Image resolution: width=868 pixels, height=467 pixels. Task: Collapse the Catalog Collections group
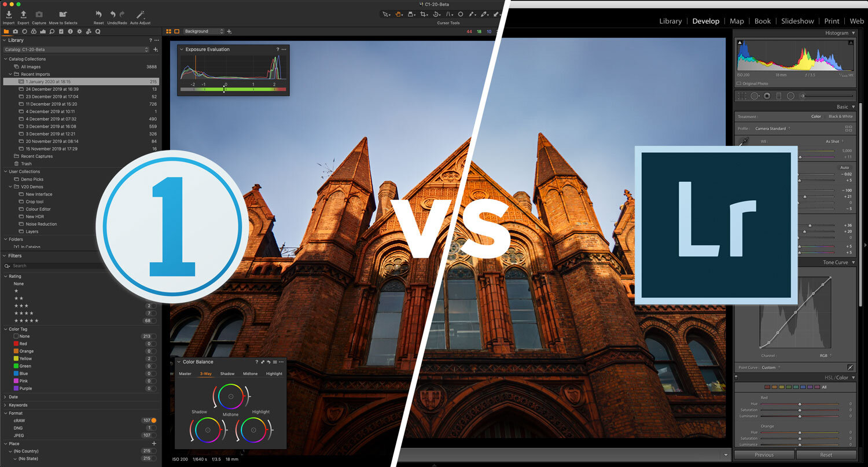tap(5, 59)
